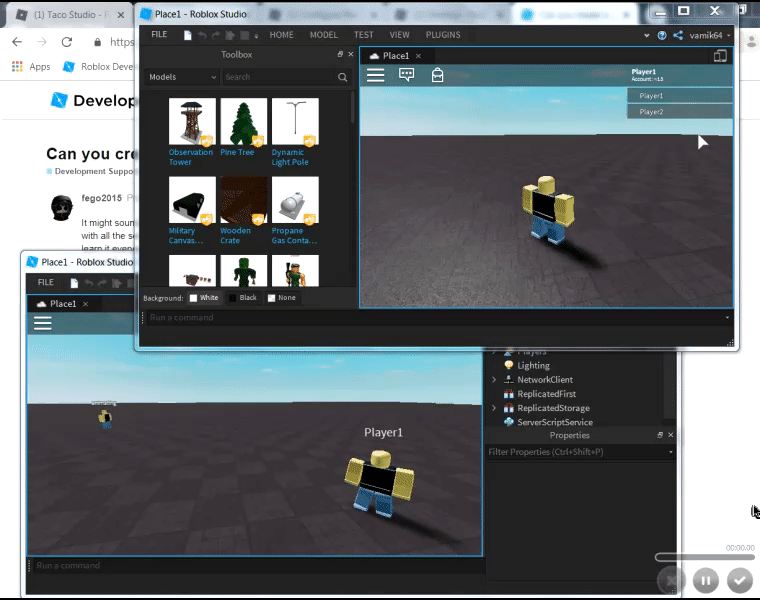
Task: Set Toolbox background to White
Action: tap(204, 298)
